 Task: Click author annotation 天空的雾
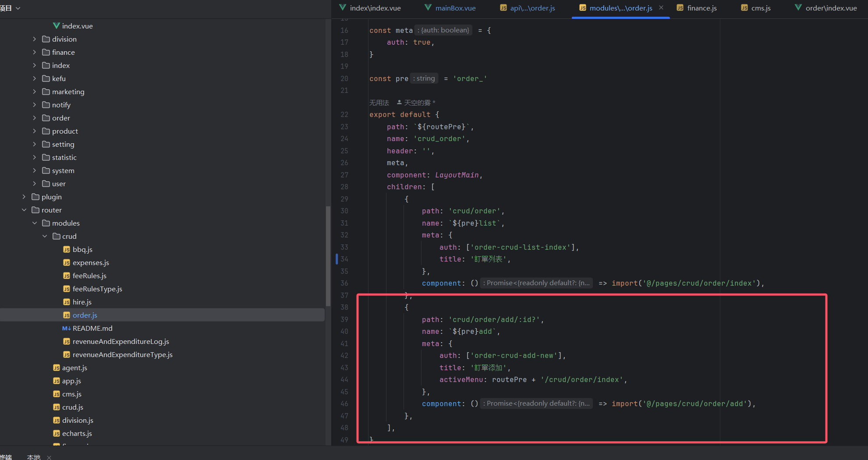click(x=417, y=103)
